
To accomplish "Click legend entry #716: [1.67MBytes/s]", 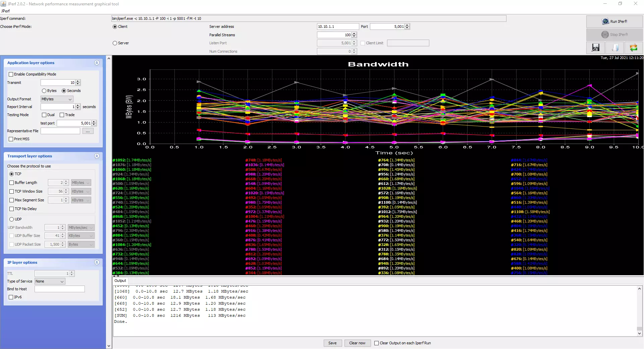I will pyautogui.click(x=529, y=165).
